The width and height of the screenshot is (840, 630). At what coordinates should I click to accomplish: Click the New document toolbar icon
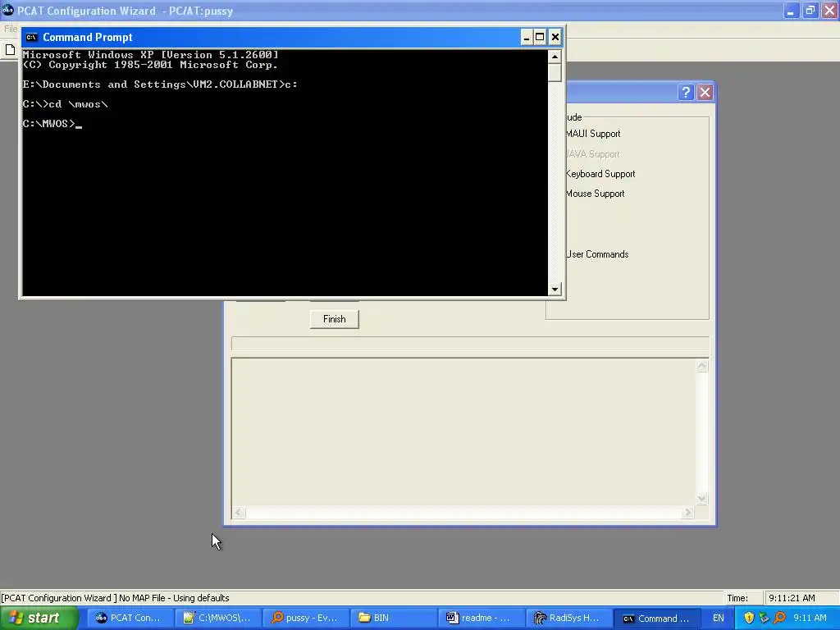tap(10, 50)
